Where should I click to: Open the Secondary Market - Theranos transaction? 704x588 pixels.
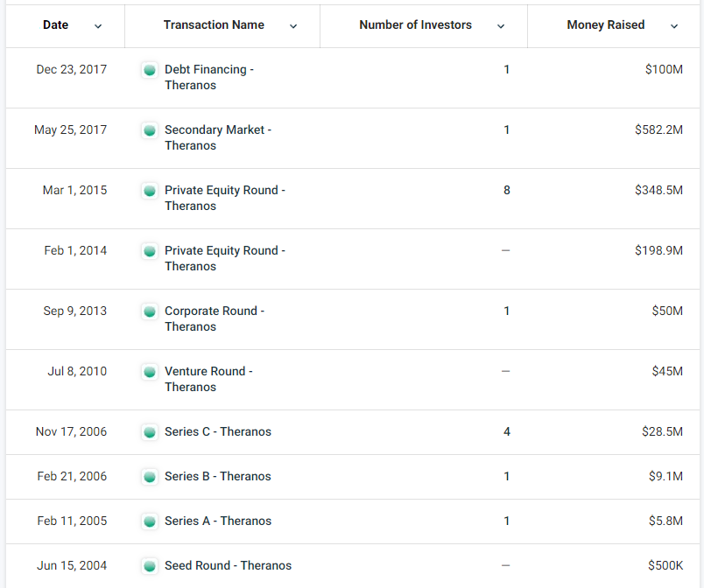click(x=218, y=137)
